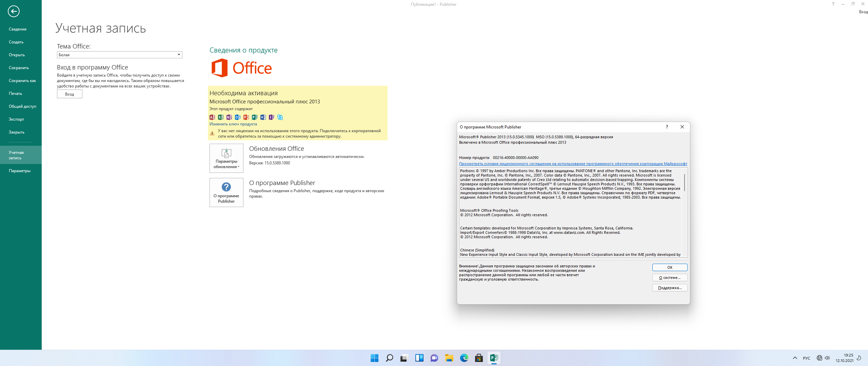The image size is (868, 366).
Task: Click the Skype/Lync app icon
Action: [280, 117]
